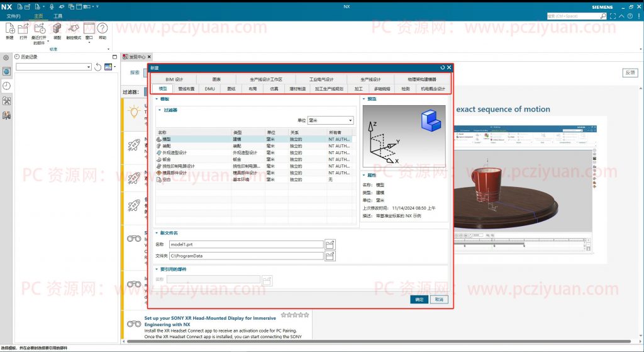644x352 pixels.
Task: Click the 文件夹 field containing C:\ProgramData
Action: point(246,256)
